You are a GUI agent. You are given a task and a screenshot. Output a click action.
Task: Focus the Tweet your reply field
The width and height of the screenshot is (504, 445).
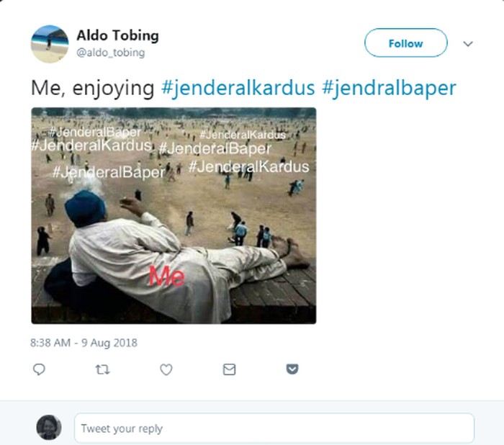[274, 428]
